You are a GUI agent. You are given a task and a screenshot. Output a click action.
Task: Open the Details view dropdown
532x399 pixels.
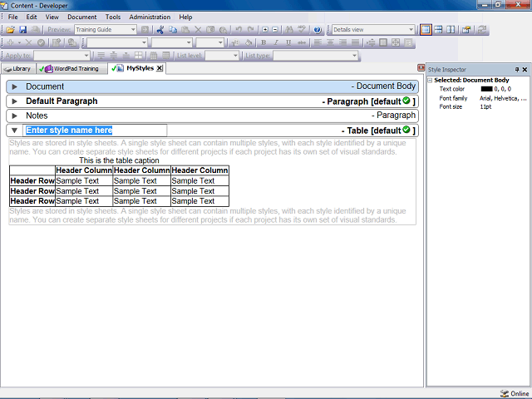[411, 30]
